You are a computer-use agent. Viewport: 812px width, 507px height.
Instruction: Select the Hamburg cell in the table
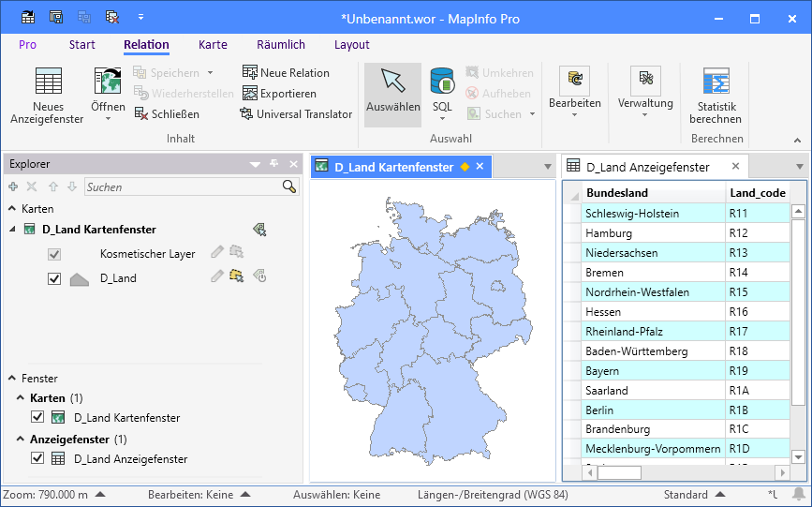click(653, 232)
